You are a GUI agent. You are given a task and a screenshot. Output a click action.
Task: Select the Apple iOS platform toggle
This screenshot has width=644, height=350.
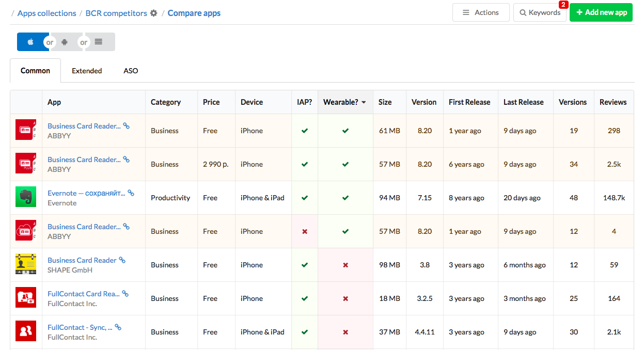click(30, 42)
